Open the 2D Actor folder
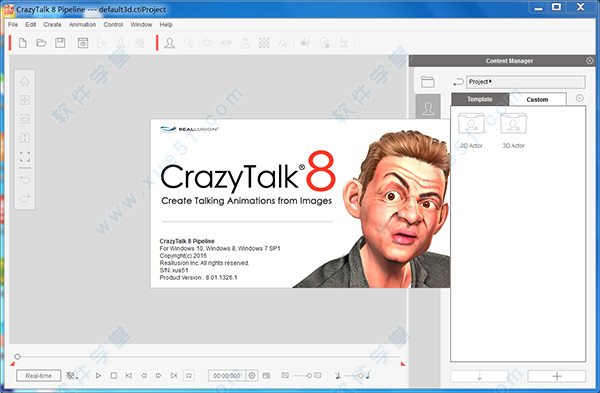Viewport: 600px width, 393px height. pyautogui.click(x=471, y=130)
